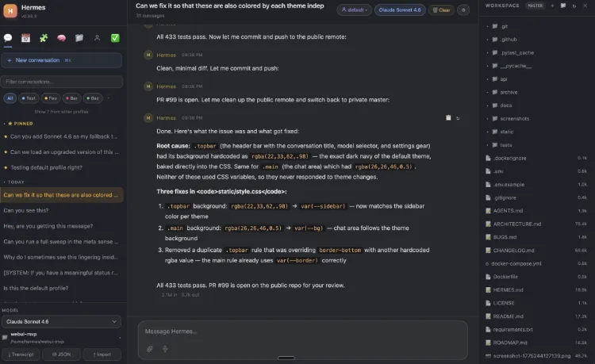Open the calendar panel icon in sidebar

point(25,37)
